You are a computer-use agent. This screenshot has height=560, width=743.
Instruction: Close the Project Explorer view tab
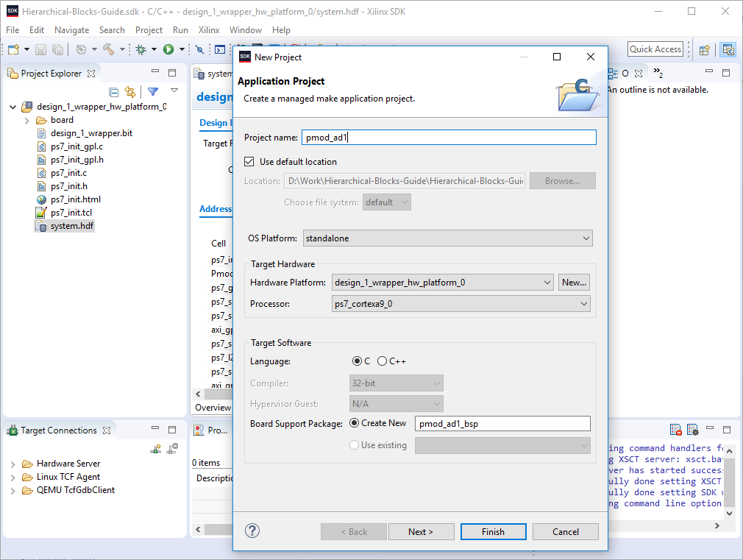(91, 74)
